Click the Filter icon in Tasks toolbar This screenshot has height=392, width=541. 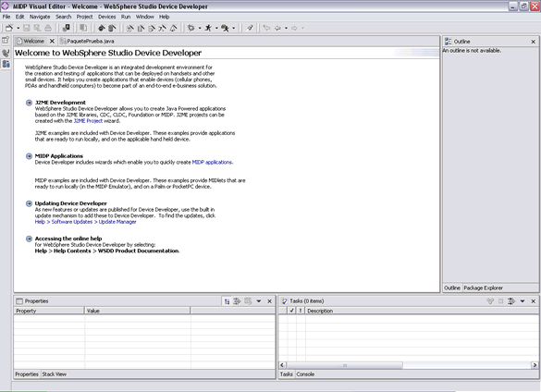(511, 301)
